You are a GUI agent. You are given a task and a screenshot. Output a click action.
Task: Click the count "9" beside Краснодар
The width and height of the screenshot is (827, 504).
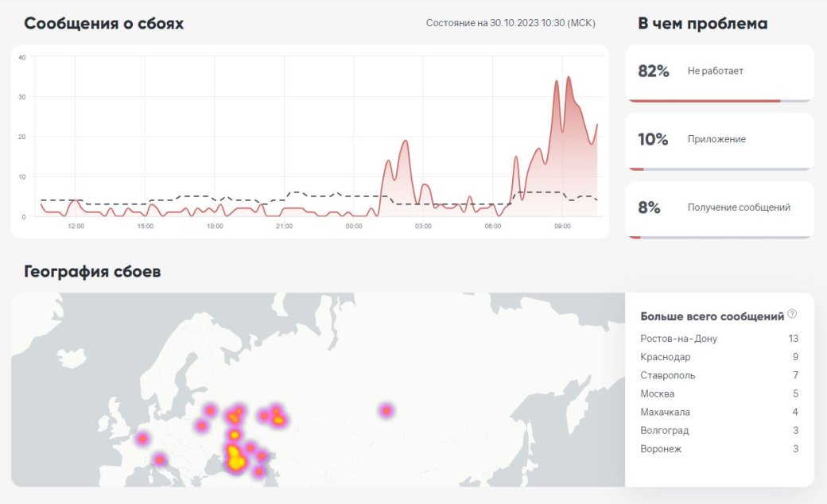[795, 357]
